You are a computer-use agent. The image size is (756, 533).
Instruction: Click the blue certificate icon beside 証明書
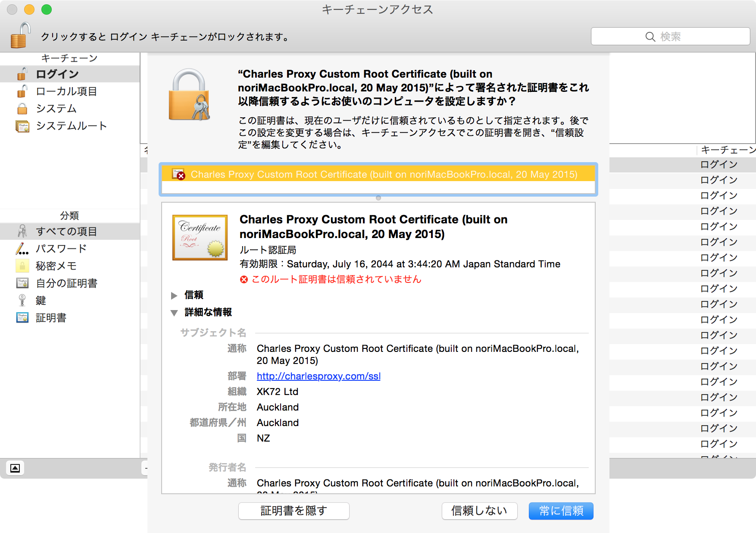pyautogui.click(x=22, y=318)
